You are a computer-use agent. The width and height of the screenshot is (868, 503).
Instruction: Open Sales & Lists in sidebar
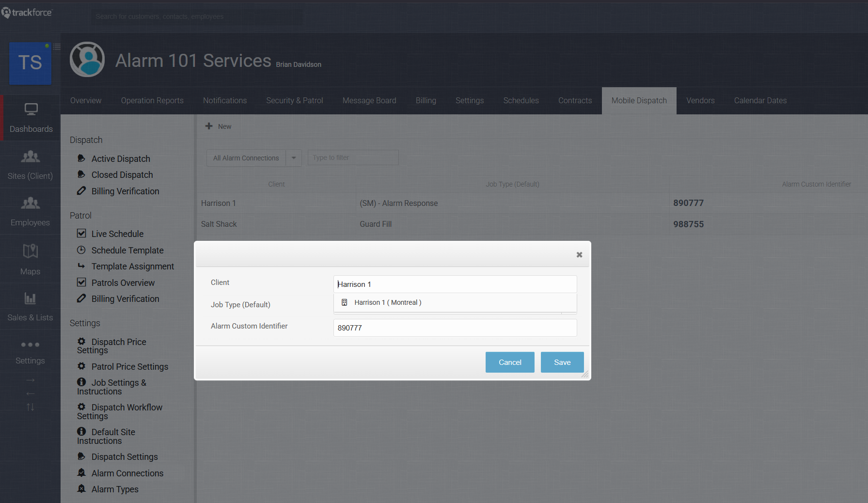(30, 306)
